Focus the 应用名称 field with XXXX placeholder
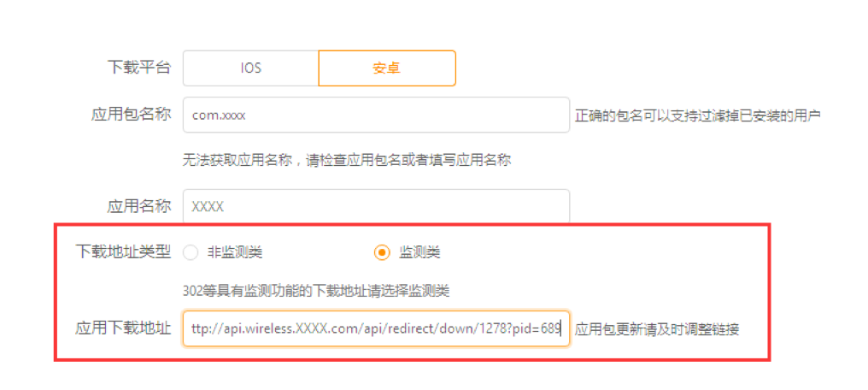The width and height of the screenshot is (868, 390). [x=377, y=207]
